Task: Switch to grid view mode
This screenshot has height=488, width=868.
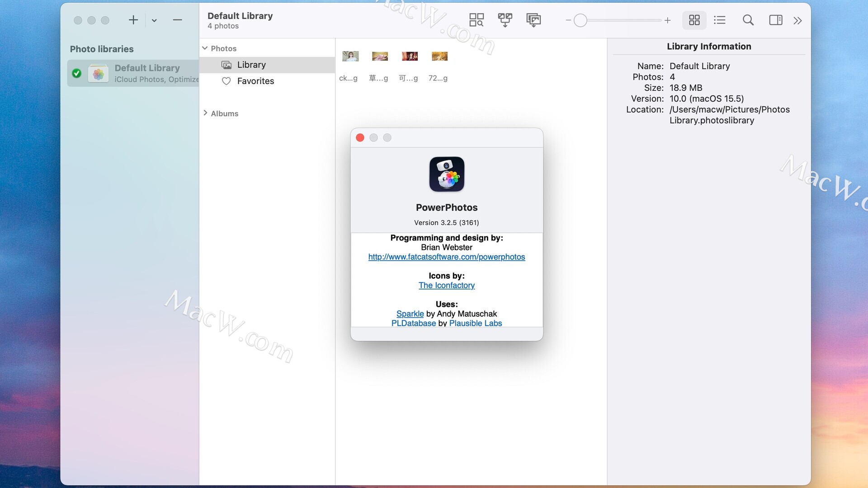Action: [694, 20]
